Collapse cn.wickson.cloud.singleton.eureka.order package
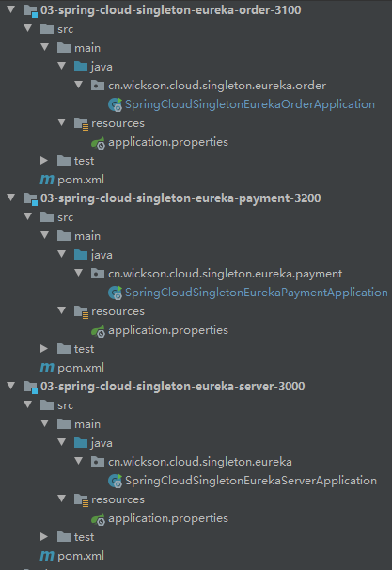 pyautogui.click(x=78, y=85)
